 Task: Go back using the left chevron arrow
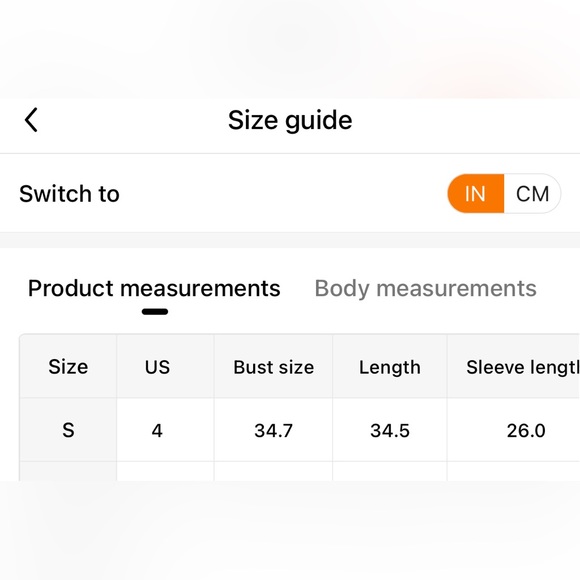(31, 120)
